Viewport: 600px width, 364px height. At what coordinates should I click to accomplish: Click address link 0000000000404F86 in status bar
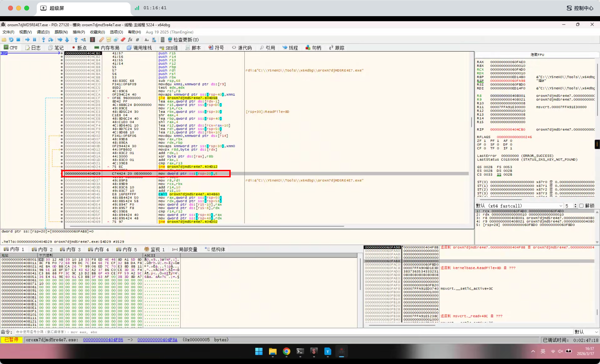point(103,340)
